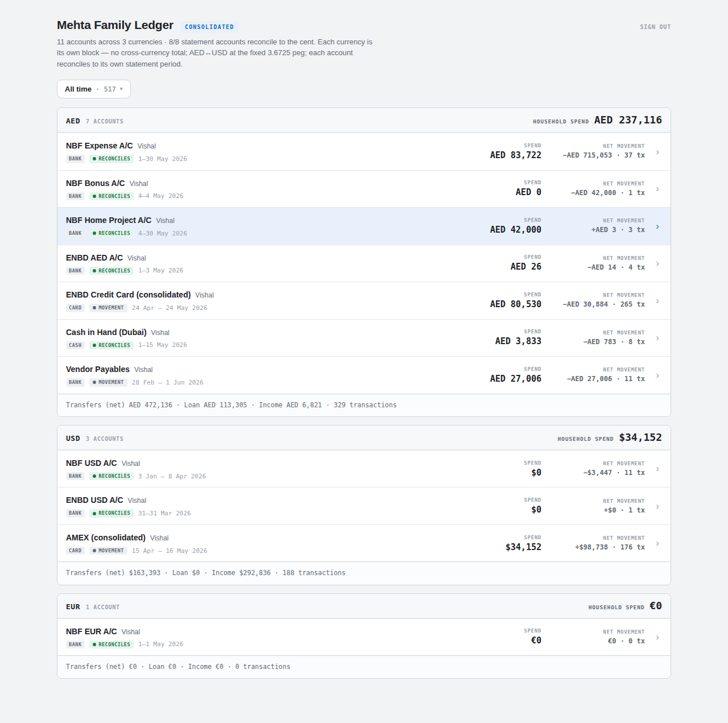Open Cash in Hand (Dubai) account name

coord(106,332)
